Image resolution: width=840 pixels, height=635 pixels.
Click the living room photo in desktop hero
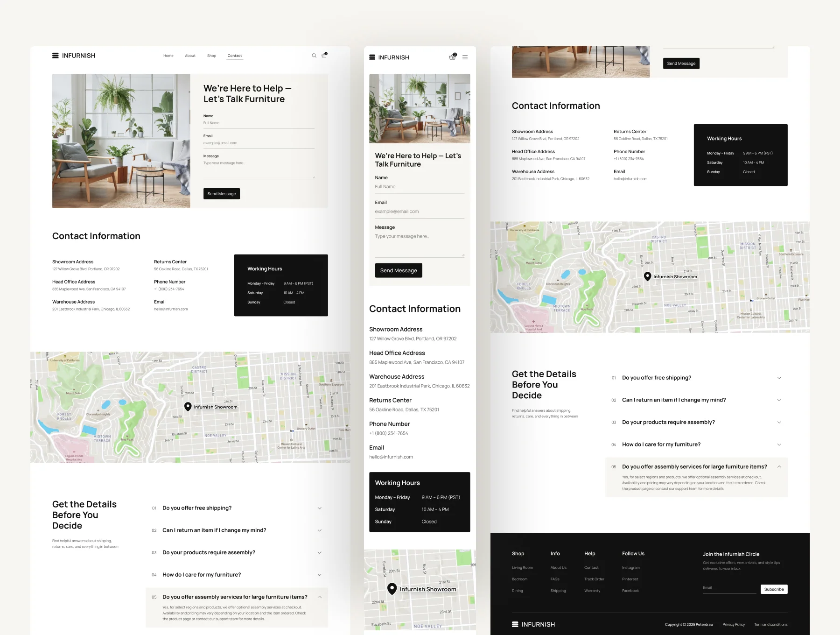coord(121,141)
